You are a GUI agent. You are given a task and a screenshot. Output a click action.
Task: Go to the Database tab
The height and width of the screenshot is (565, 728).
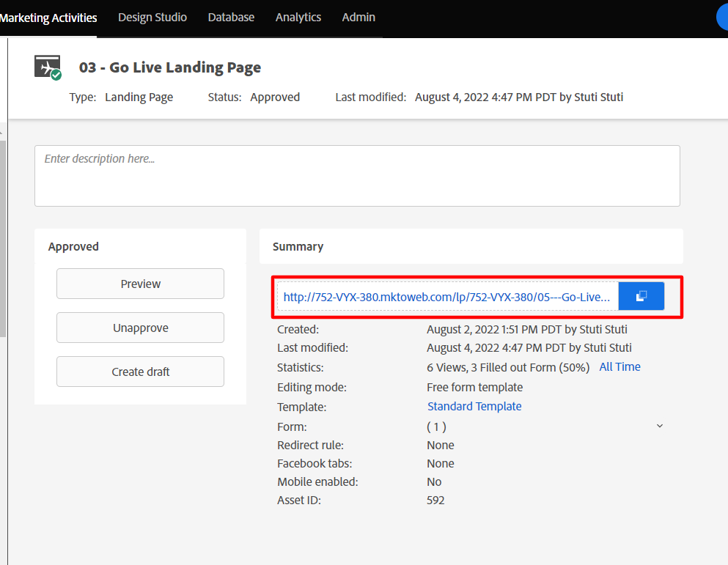pos(231,17)
